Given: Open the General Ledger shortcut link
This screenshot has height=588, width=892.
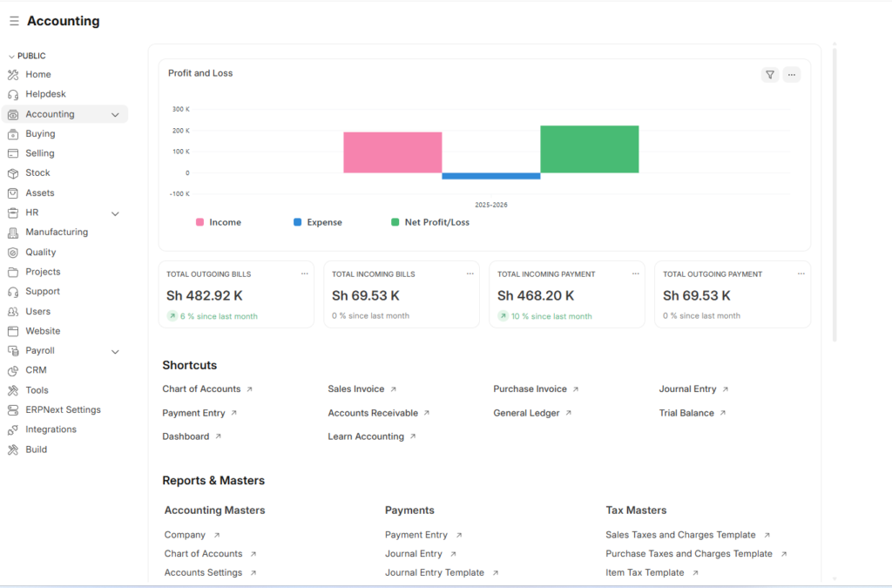Looking at the screenshot, I should (x=526, y=413).
